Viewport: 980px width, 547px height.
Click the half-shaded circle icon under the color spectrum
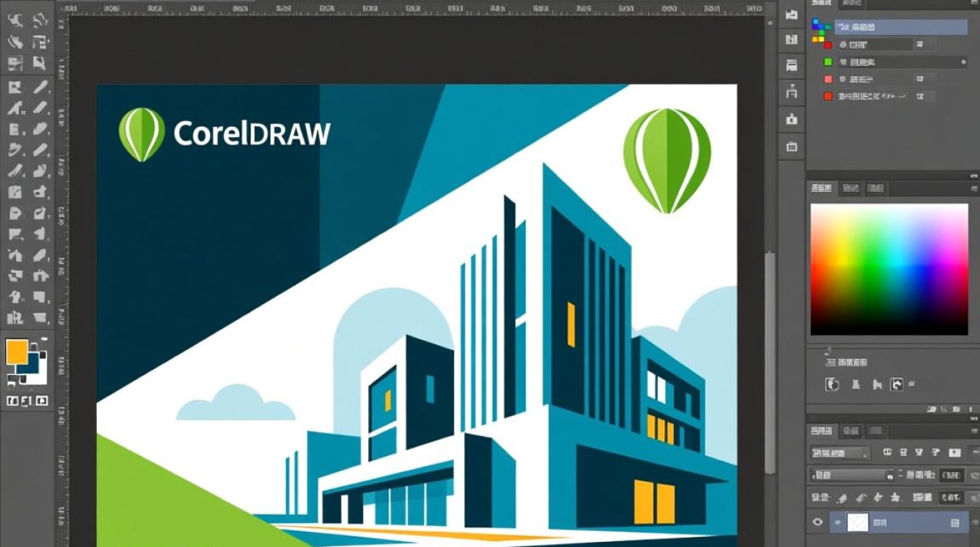pyautogui.click(x=832, y=384)
